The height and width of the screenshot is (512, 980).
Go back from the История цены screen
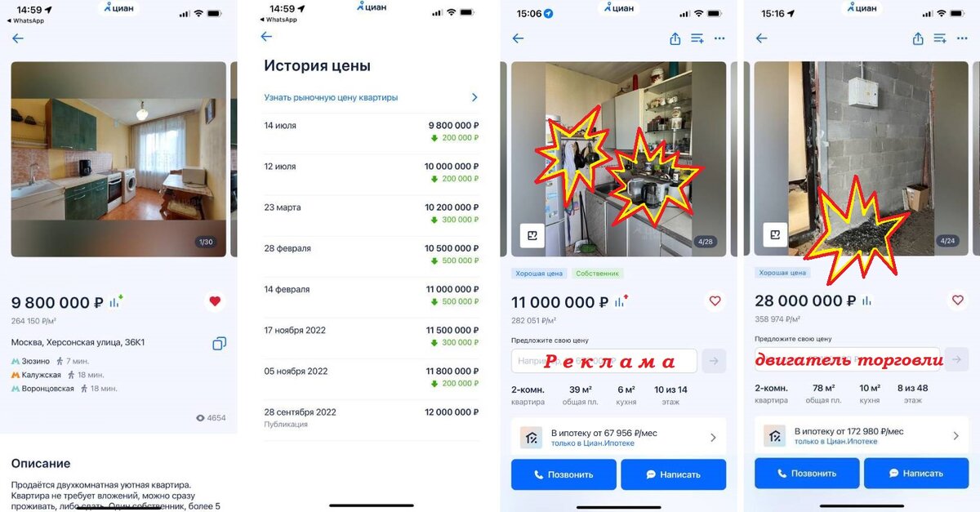coord(265,37)
